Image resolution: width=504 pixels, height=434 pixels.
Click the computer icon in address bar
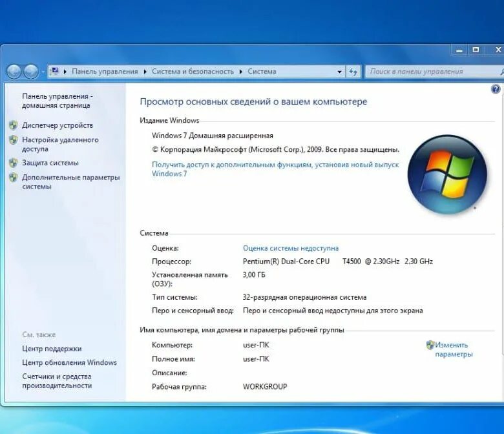(56, 71)
